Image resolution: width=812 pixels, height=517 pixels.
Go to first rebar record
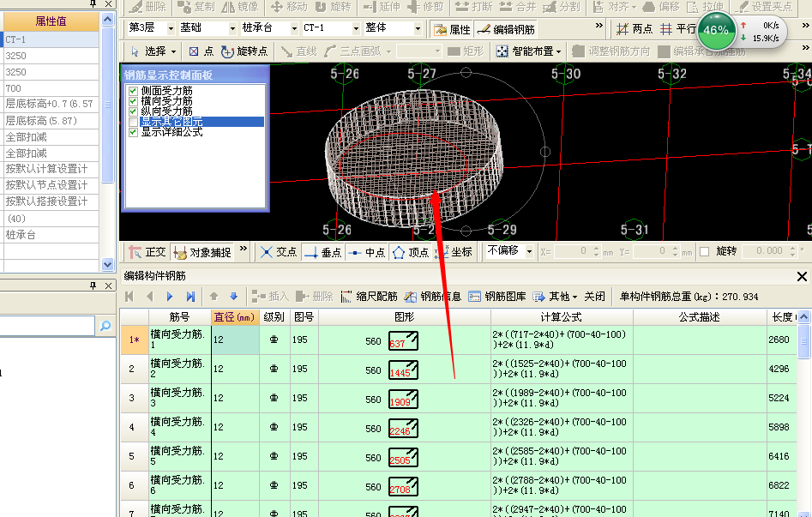[129, 297]
